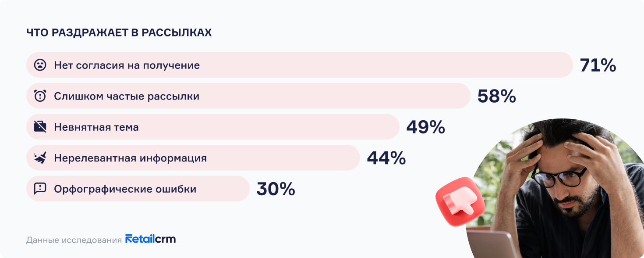The width and height of the screenshot is (644, 258).
Task: Select the 'Невнятная тема' label
Action: 96,127
